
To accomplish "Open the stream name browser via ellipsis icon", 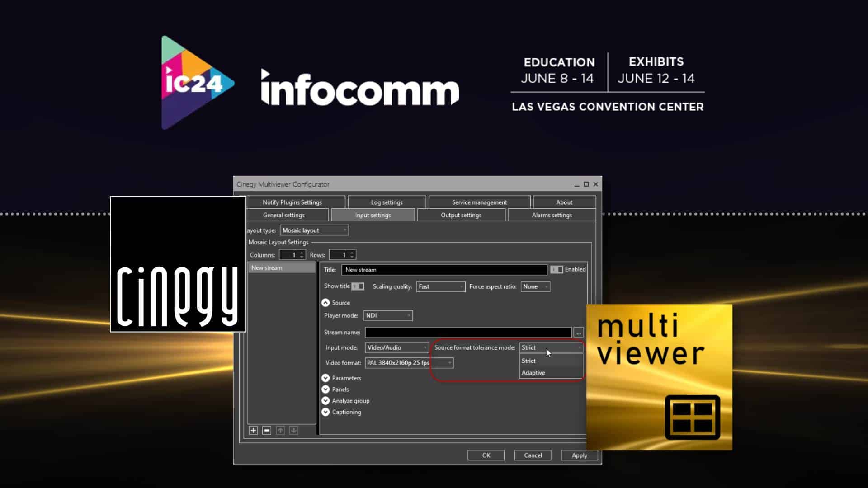I will pos(579,332).
